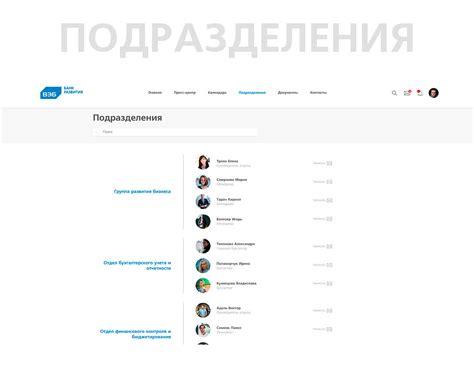Select the Подразделения menu item
The width and height of the screenshot is (474, 365).
(252, 93)
